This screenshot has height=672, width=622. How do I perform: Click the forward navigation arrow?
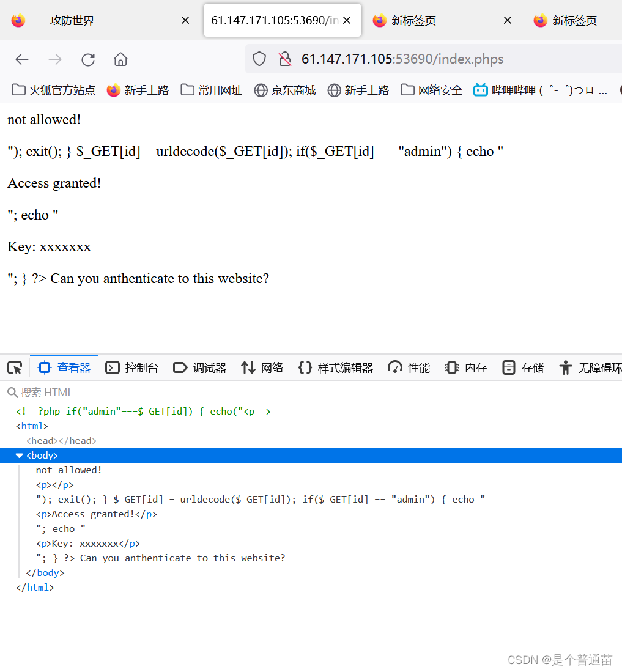pyautogui.click(x=54, y=59)
